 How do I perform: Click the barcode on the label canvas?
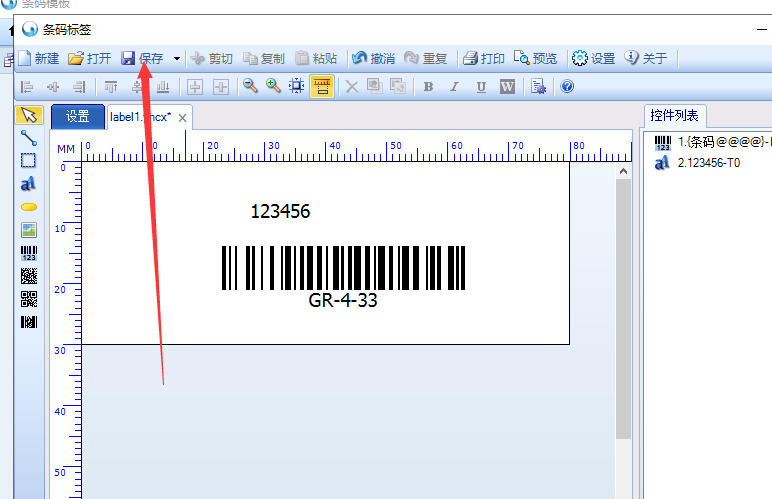(343, 267)
